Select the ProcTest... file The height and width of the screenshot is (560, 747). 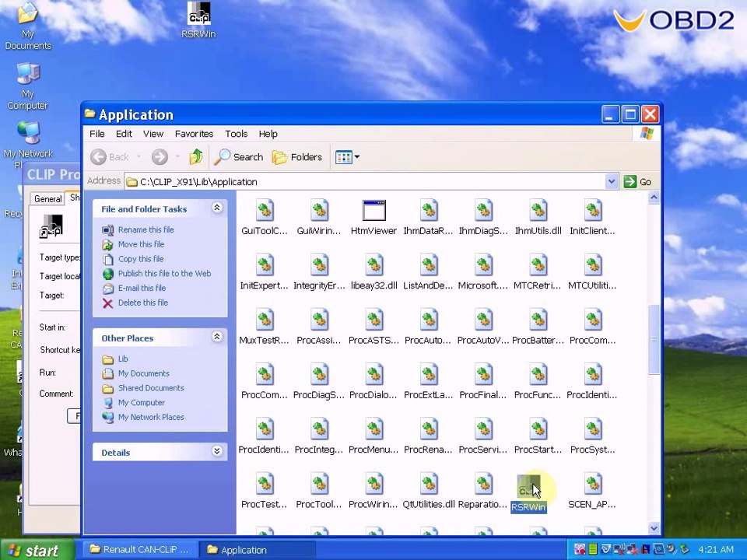[x=264, y=492]
